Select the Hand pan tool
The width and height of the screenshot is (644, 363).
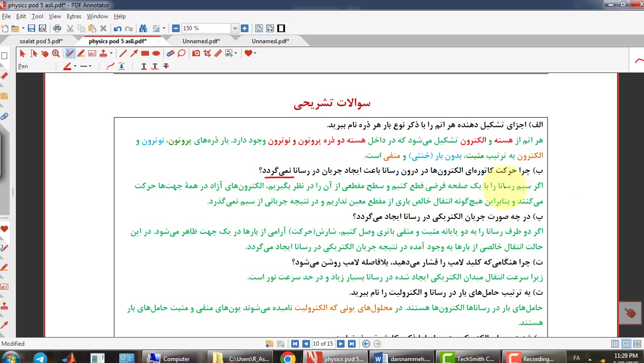coord(45,53)
